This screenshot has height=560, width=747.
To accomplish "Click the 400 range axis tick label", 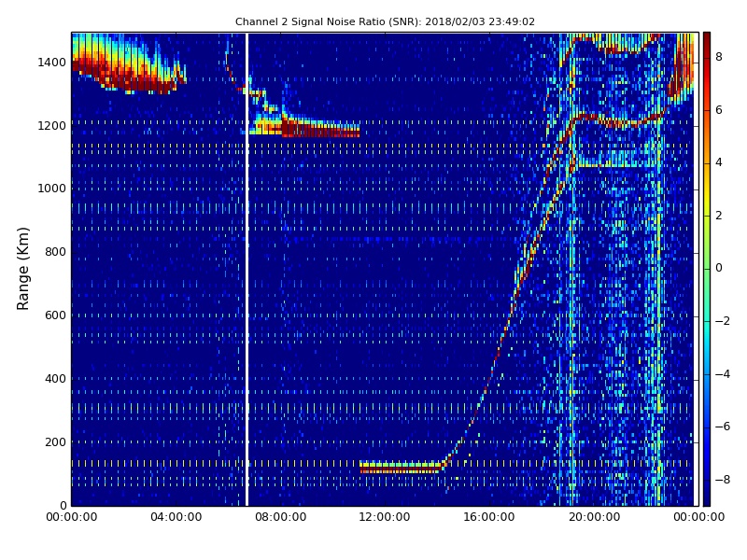I will click(x=55, y=379).
